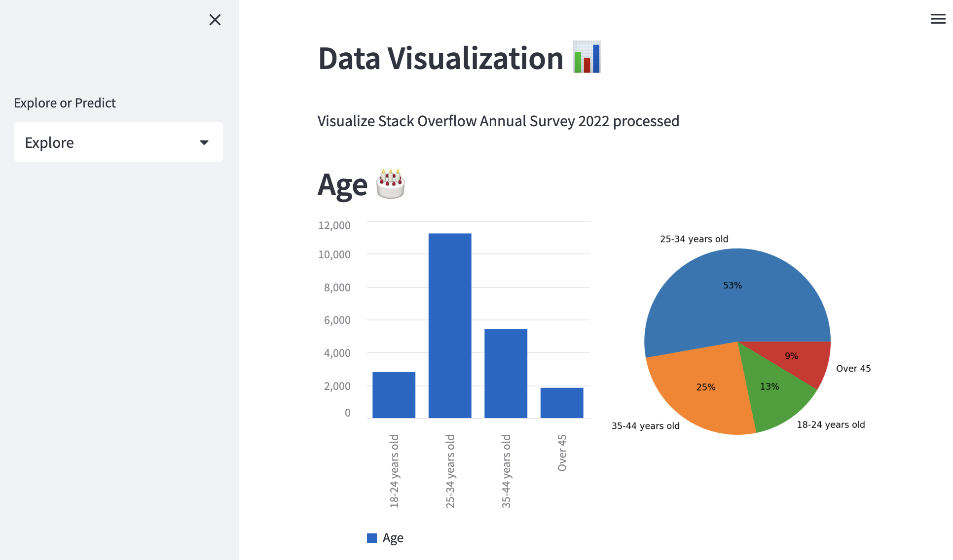Click the 35-44 years old bar
Screen dimensions: 953x560
coord(506,373)
